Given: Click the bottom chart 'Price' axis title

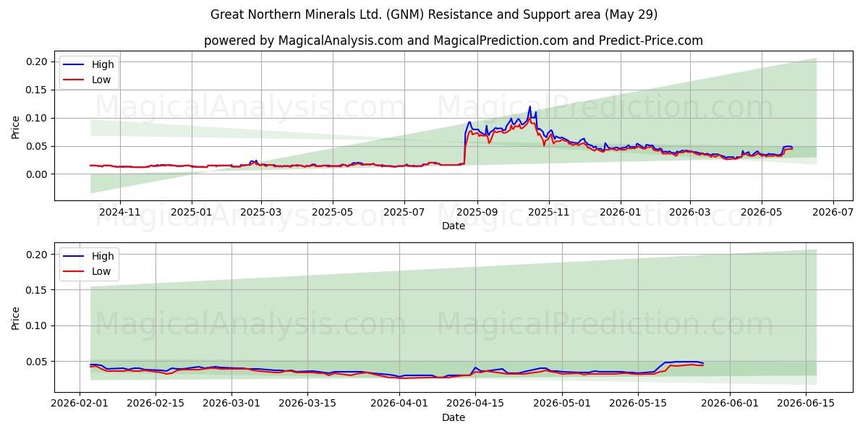Looking at the screenshot, I should tap(16, 318).
